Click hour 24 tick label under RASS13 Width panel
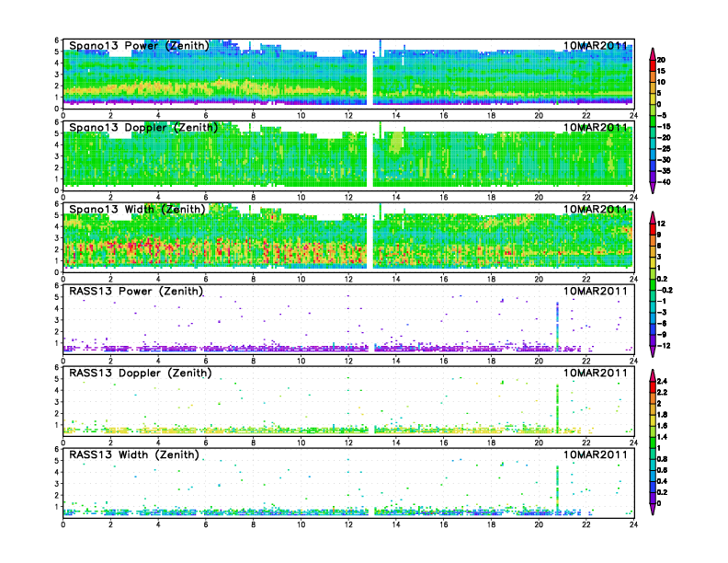This screenshot has height=563, width=728. point(633,524)
